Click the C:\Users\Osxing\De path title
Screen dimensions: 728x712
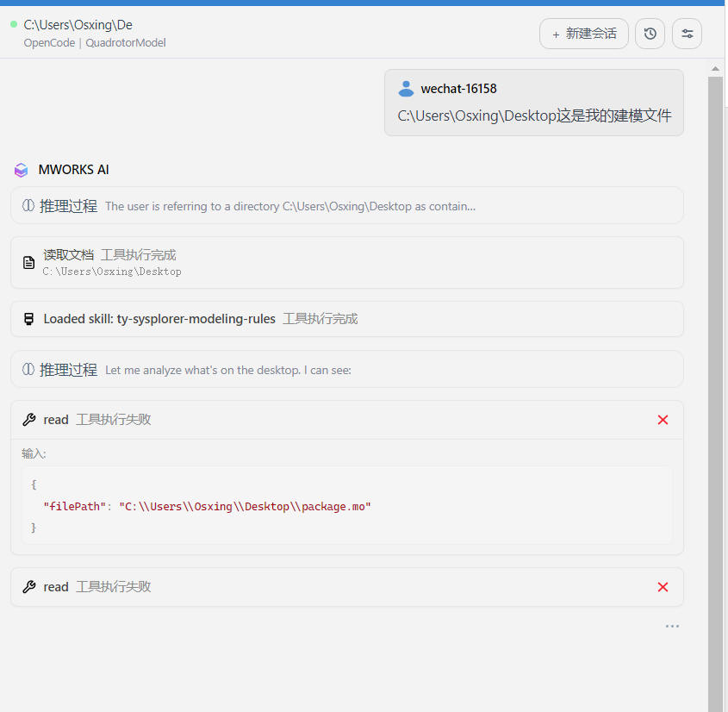[78, 25]
